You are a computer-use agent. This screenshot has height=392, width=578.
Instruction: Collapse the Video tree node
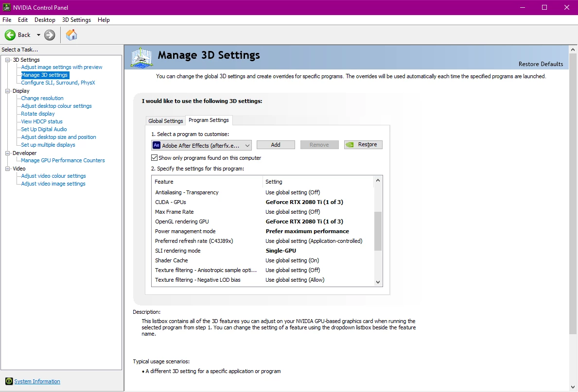(7, 169)
